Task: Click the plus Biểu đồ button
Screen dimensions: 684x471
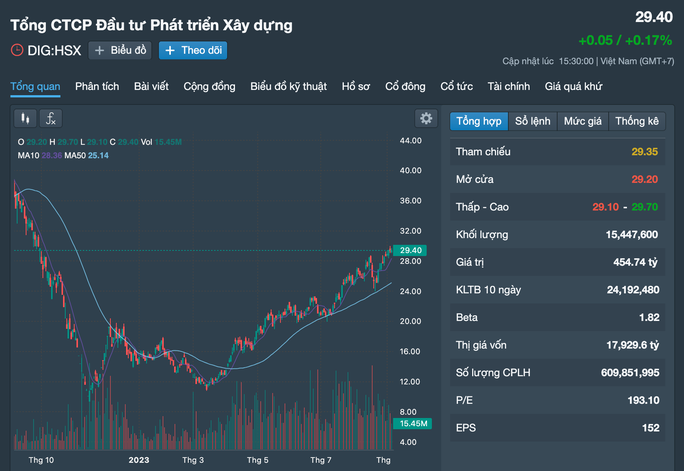Action: 120,50
